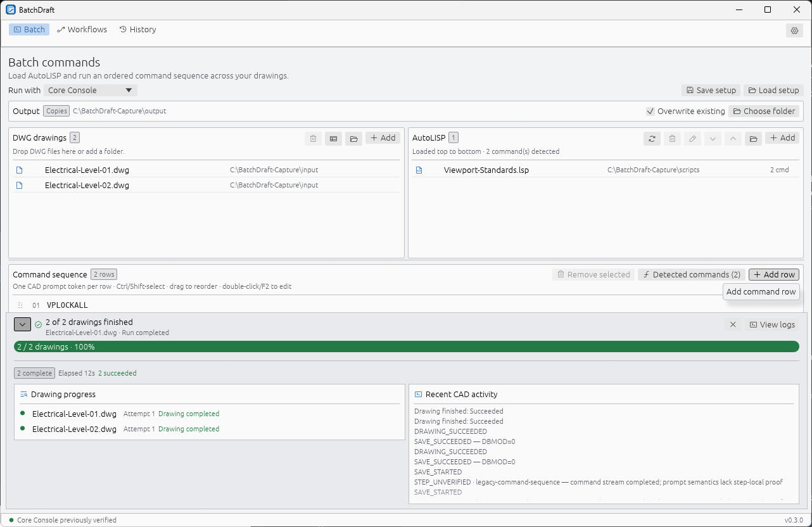
Task: Open a folder of AutoLISP scripts via the folder icon
Action: (x=753, y=138)
